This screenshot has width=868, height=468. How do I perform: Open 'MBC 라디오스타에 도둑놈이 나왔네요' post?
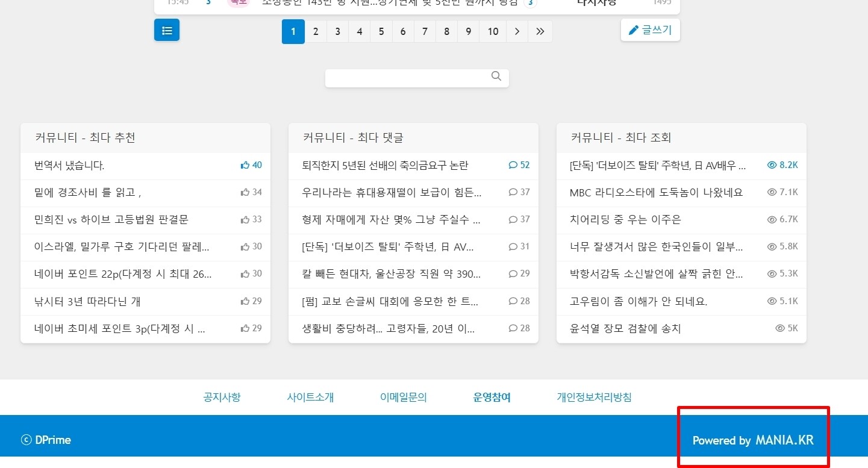point(656,192)
